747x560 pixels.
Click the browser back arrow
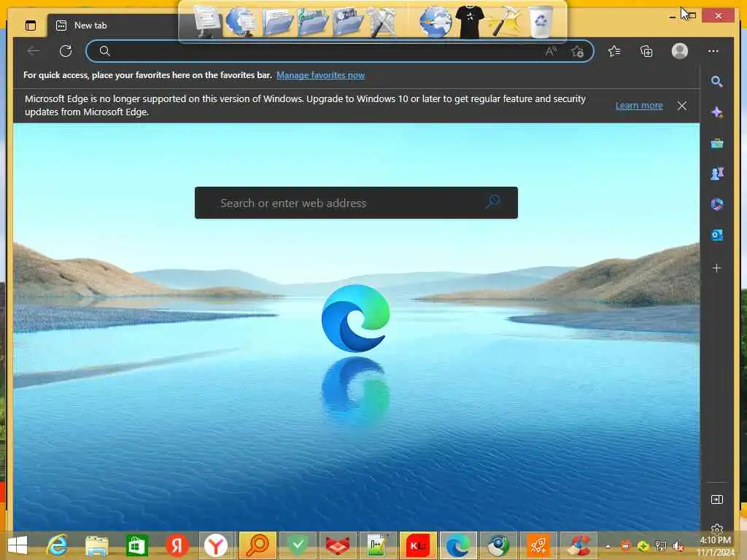pyautogui.click(x=34, y=51)
